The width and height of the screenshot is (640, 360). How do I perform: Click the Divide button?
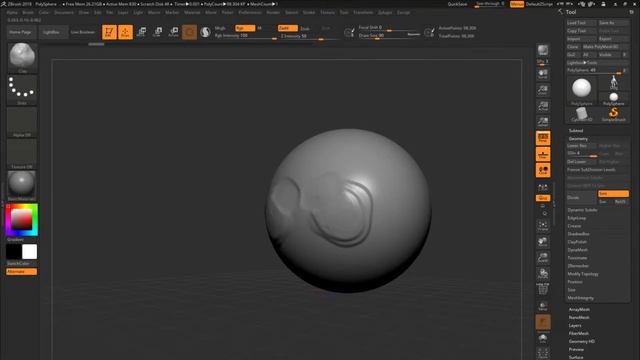tap(582, 198)
